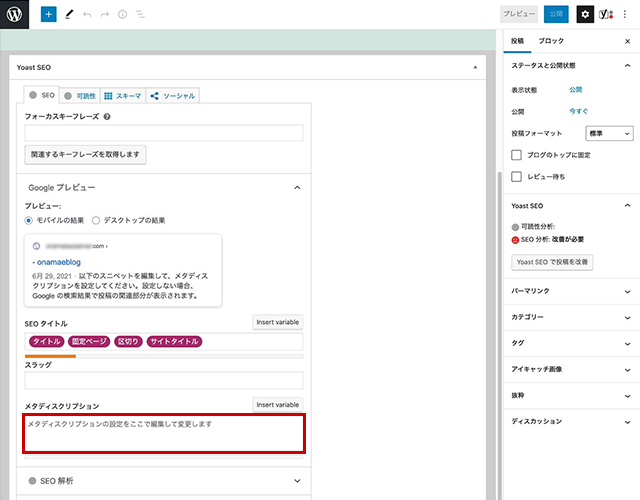
Task: Select the Desktop result preview radio
Action: [96, 220]
